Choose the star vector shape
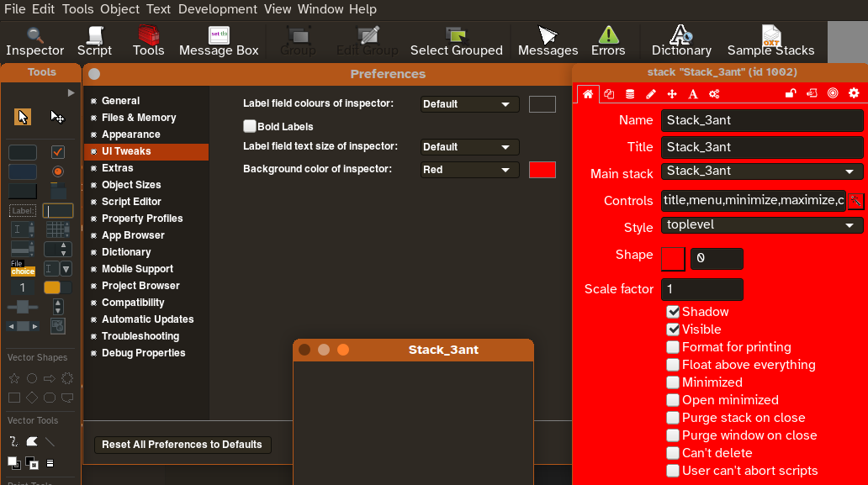This screenshot has width=868, height=485. click(14, 378)
